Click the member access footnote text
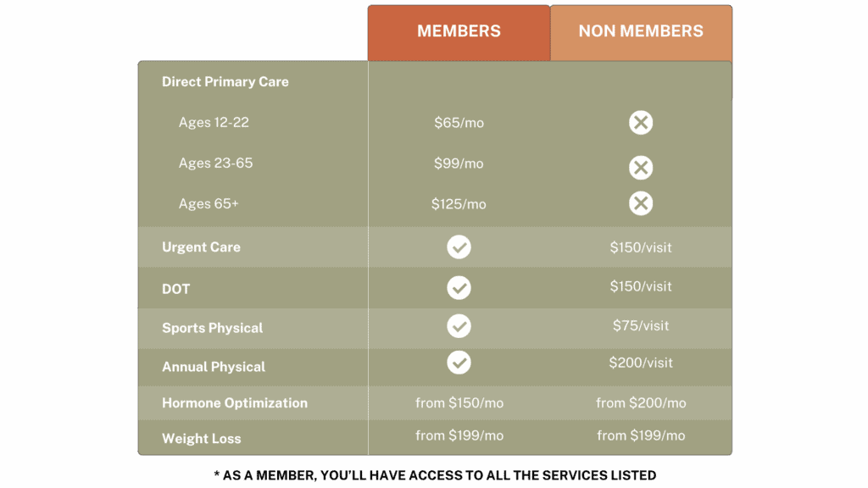868x488 pixels. click(435, 475)
